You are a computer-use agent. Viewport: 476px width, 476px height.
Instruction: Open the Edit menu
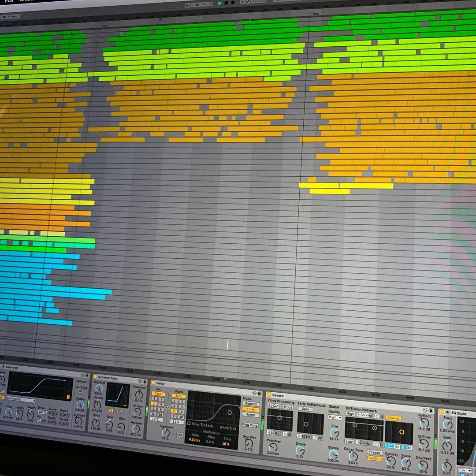click(x=9, y=1)
